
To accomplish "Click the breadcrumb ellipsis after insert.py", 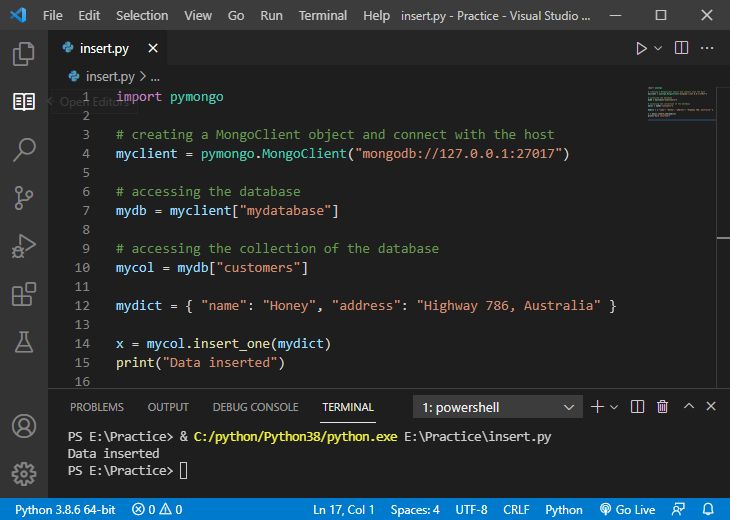I will pyautogui.click(x=155, y=76).
